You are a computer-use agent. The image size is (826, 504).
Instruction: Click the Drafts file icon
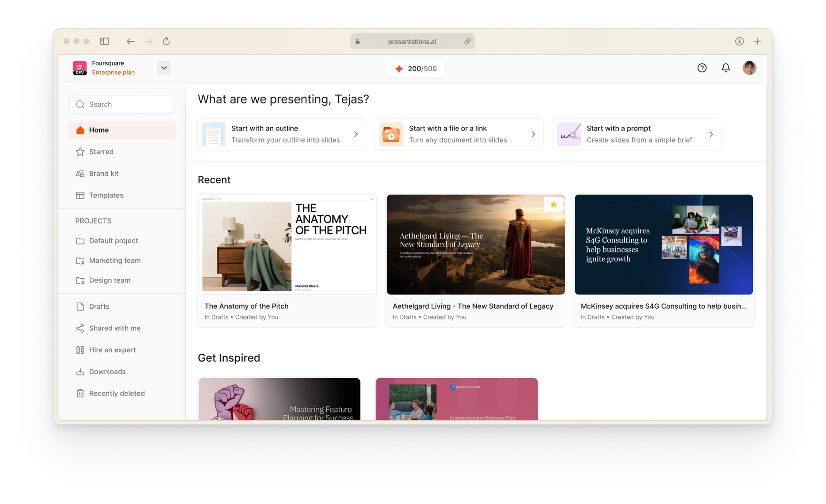pyautogui.click(x=80, y=306)
